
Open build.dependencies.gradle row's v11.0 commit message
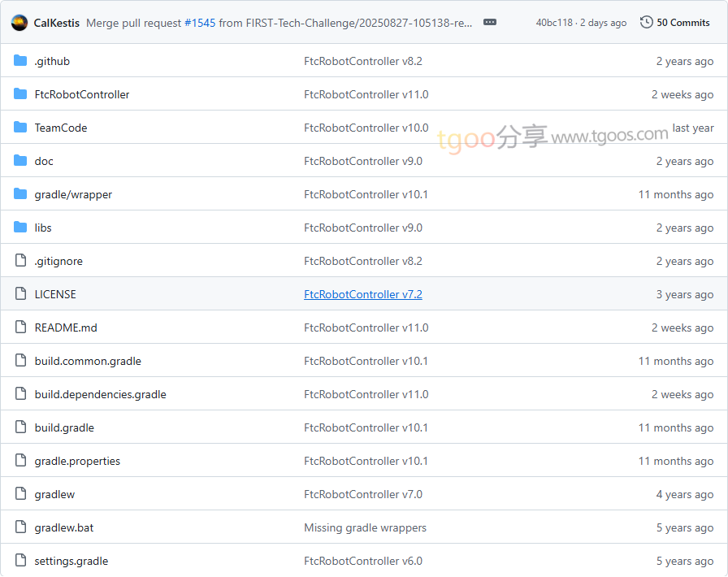tap(366, 394)
